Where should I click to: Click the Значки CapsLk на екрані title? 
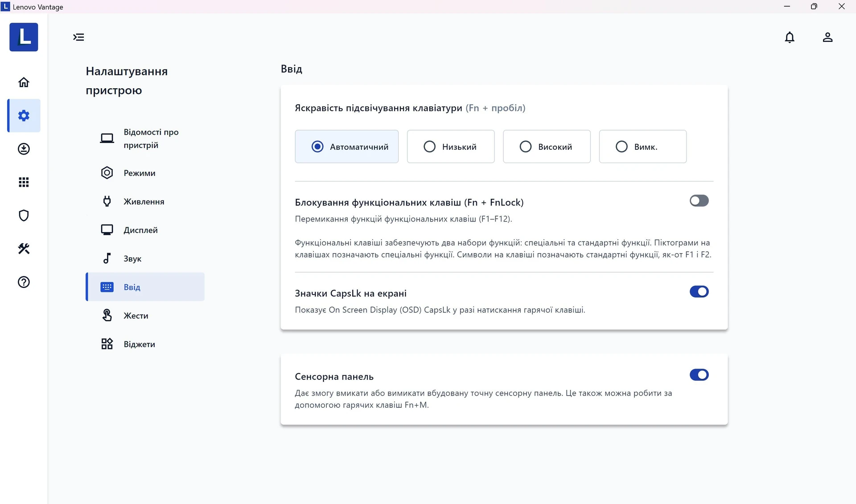(x=350, y=294)
